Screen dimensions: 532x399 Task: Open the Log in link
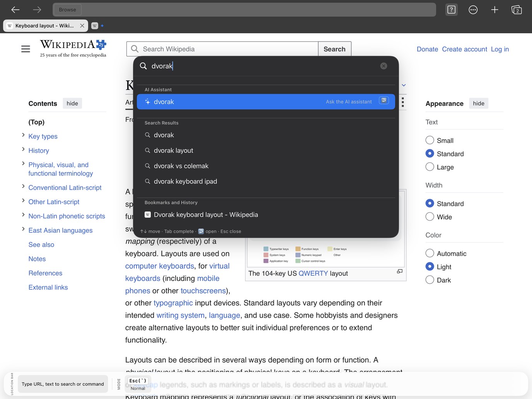pyautogui.click(x=500, y=49)
